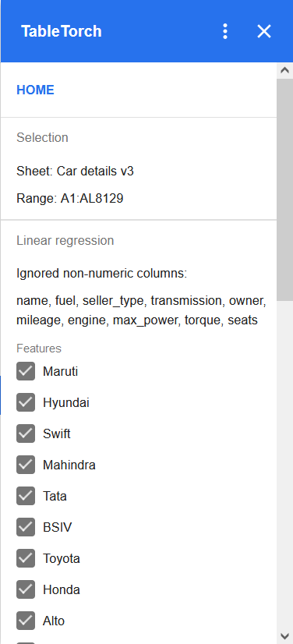The image size is (293, 644).
Task: Uncheck the Toyota feature
Action: pyautogui.click(x=26, y=558)
